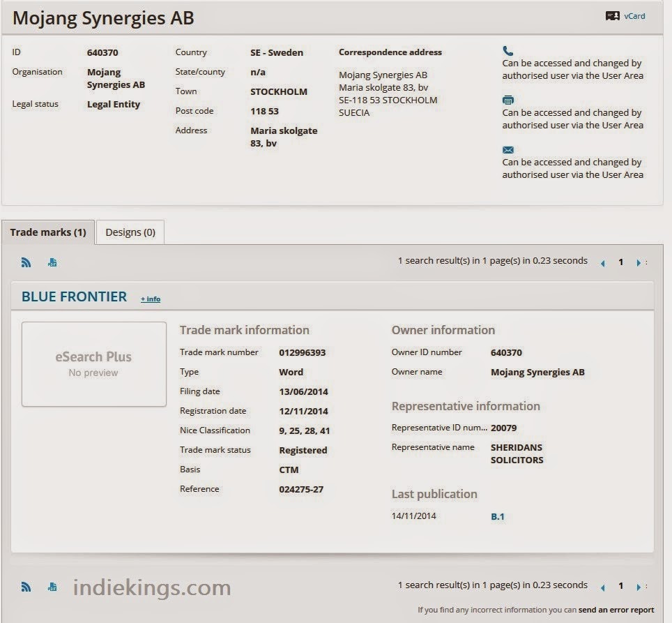Open the B.1 last publication link
The width and height of the screenshot is (672, 623).
[x=498, y=517]
